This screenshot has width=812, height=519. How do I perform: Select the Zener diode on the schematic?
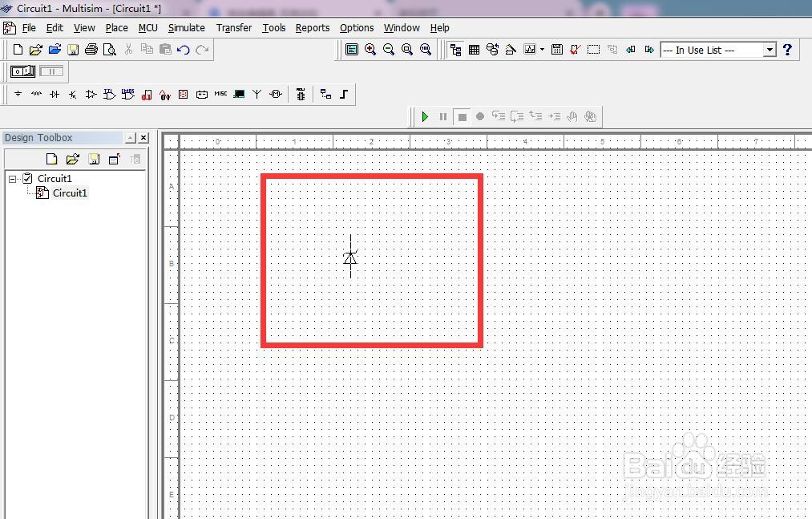tap(350, 257)
